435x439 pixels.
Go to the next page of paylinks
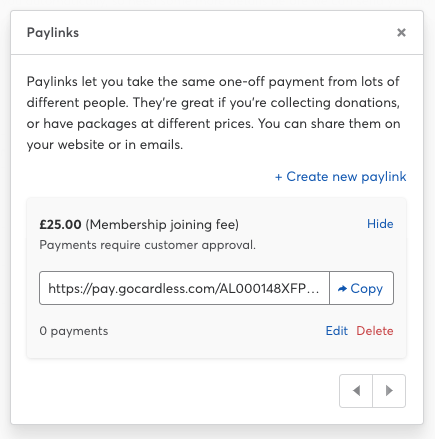click(389, 391)
